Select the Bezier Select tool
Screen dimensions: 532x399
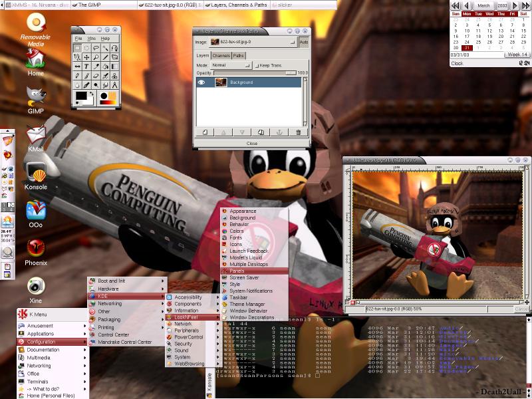pyautogui.click(x=114, y=48)
